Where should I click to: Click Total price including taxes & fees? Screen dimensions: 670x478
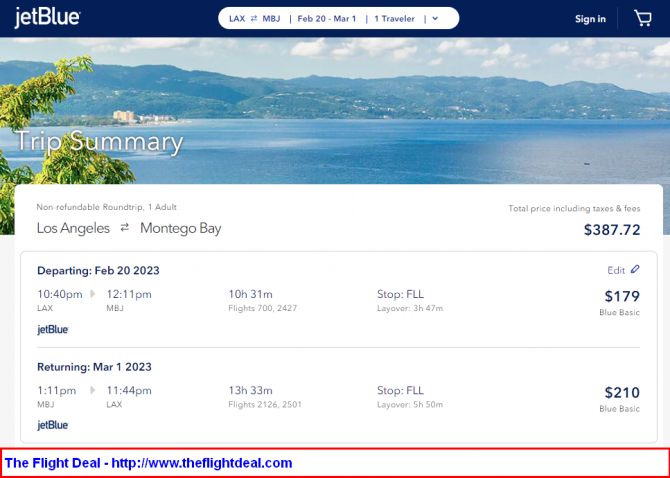pyautogui.click(x=574, y=208)
